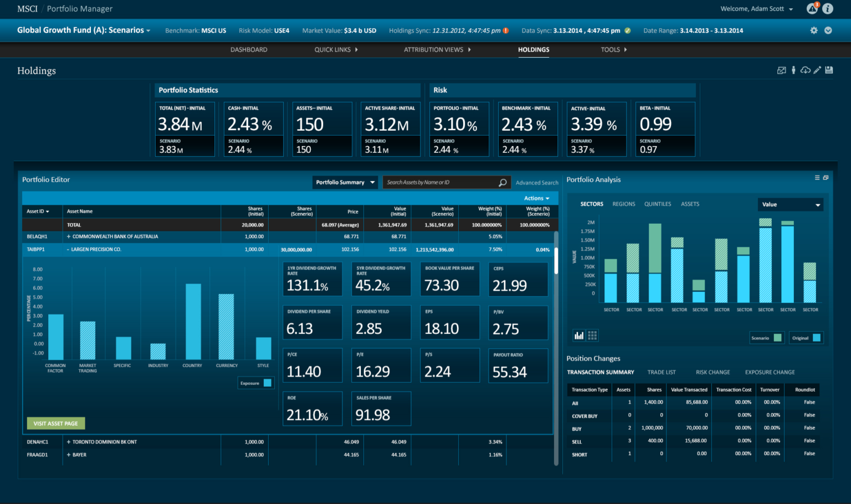This screenshot has width=851, height=504.
Task: Select the Holdings menu item
Action: [x=534, y=50]
